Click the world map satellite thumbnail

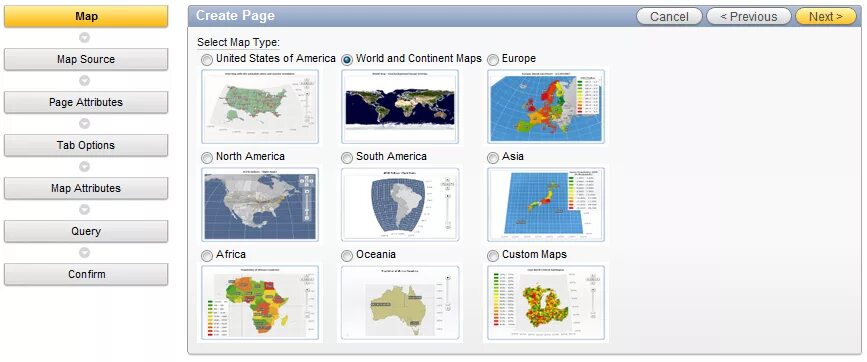tap(400, 106)
